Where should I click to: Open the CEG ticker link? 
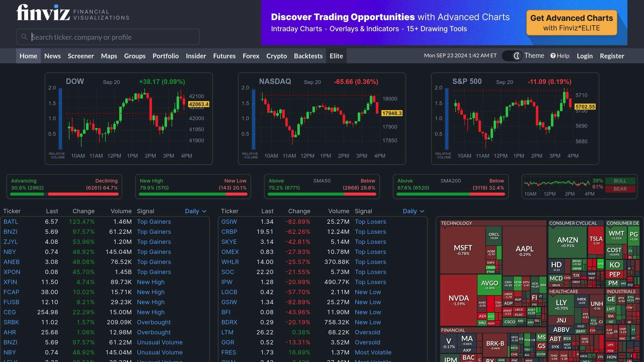coord(10,312)
